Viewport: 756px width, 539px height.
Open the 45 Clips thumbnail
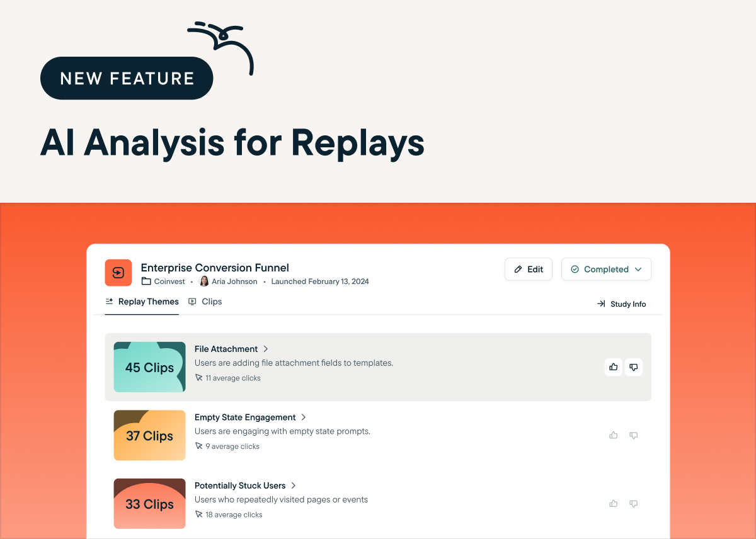[149, 367]
